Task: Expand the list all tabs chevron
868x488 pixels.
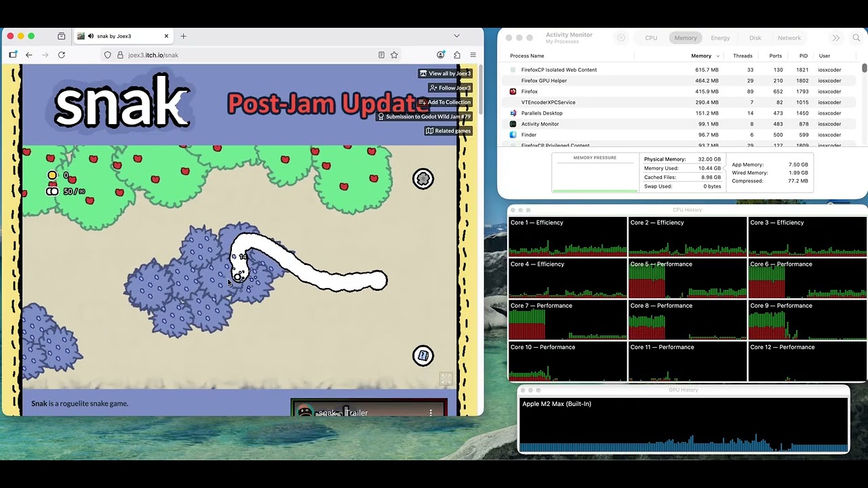Action: pos(456,36)
